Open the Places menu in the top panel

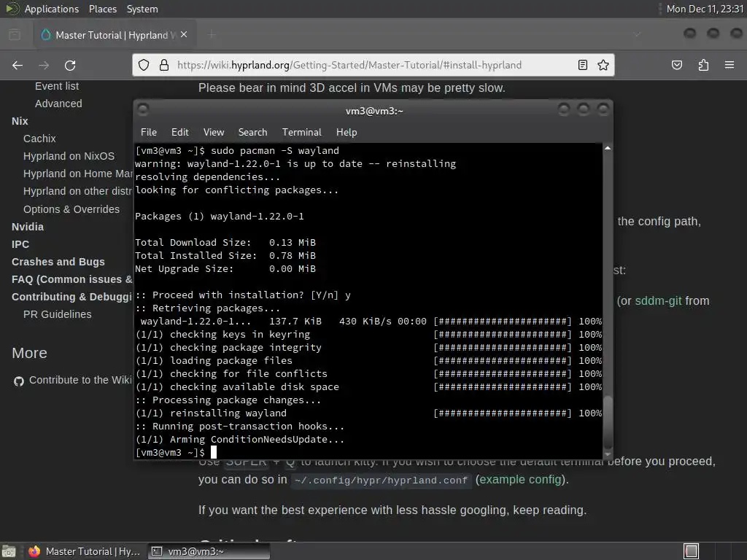coord(102,9)
